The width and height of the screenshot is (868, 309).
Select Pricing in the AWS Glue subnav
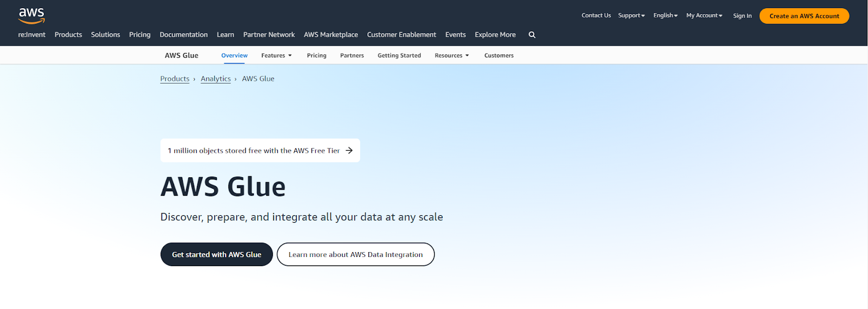click(317, 55)
